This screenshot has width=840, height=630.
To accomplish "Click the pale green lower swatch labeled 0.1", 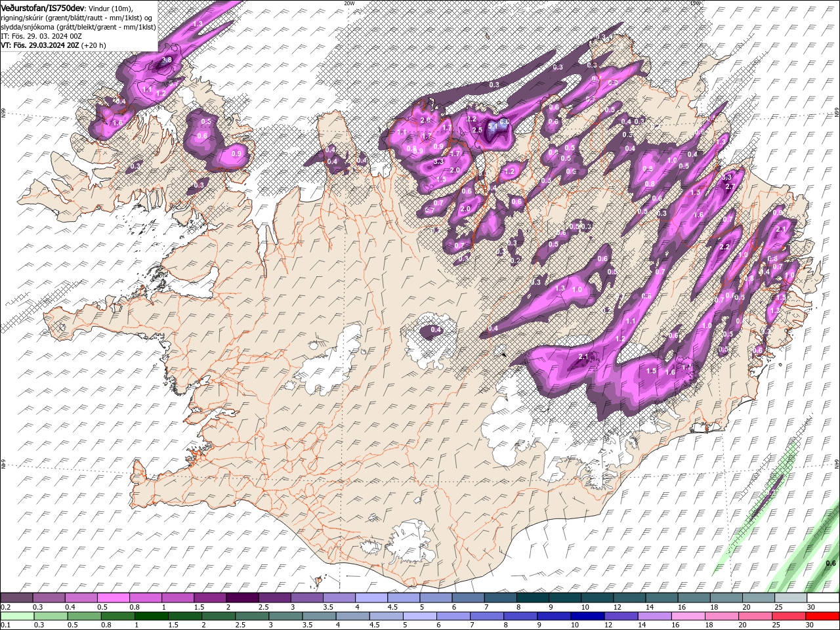I will 17,616.
